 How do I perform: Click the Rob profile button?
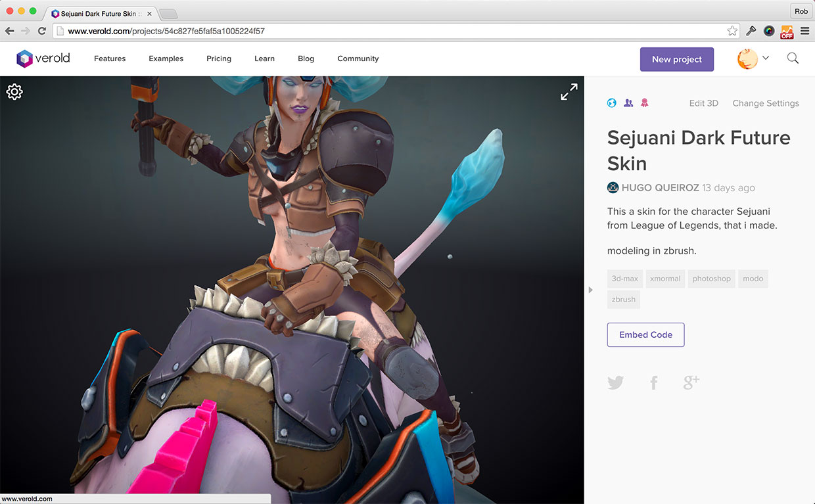801,11
